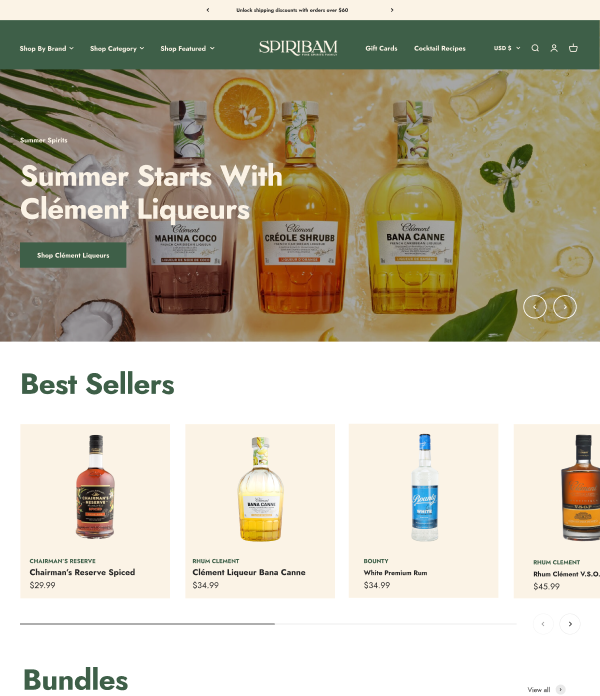Open the Gift Cards page
Image resolution: width=600 pixels, height=696 pixels.
pyautogui.click(x=381, y=48)
